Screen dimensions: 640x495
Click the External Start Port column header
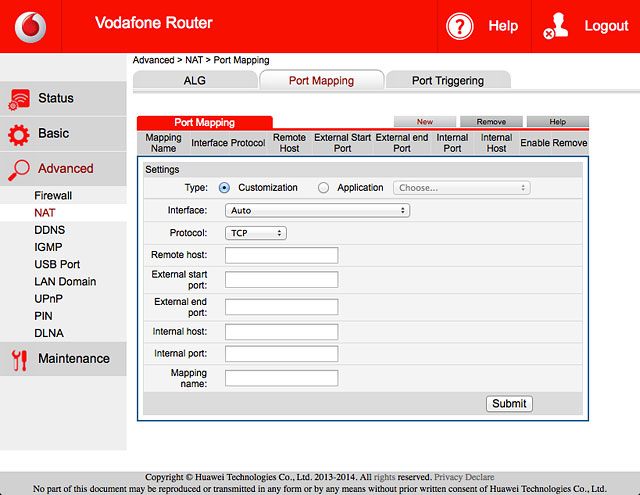pyautogui.click(x=342, y=143)
